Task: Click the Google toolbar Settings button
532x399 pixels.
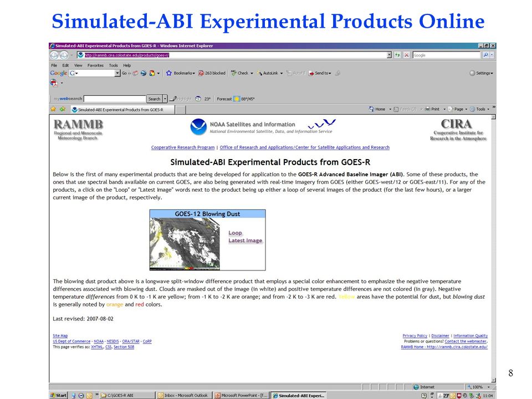Action: tap(481, 73)
